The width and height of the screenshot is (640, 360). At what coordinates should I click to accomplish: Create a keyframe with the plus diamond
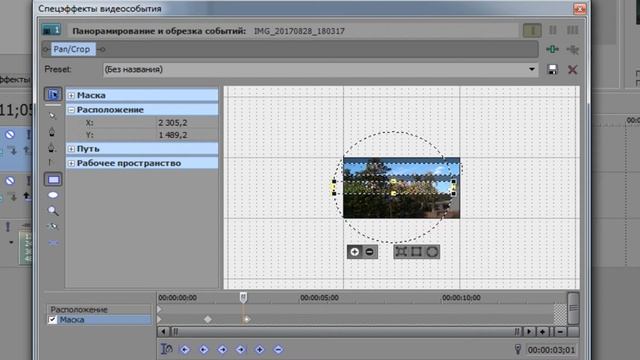coord(259,349)
